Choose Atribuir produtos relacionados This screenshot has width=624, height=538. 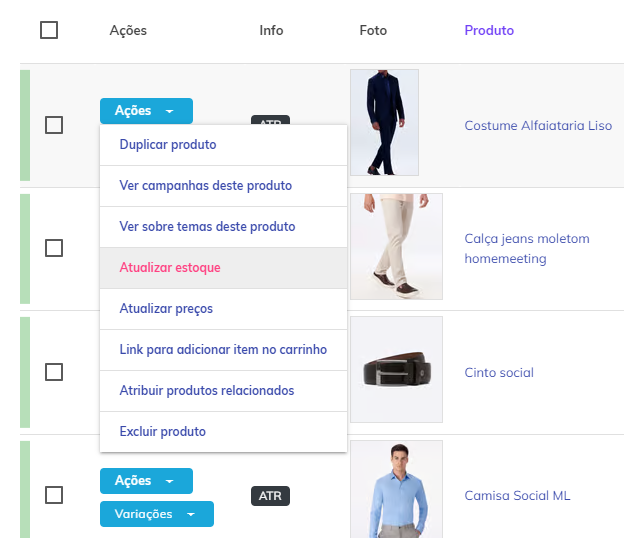click(x=207, y=391)
